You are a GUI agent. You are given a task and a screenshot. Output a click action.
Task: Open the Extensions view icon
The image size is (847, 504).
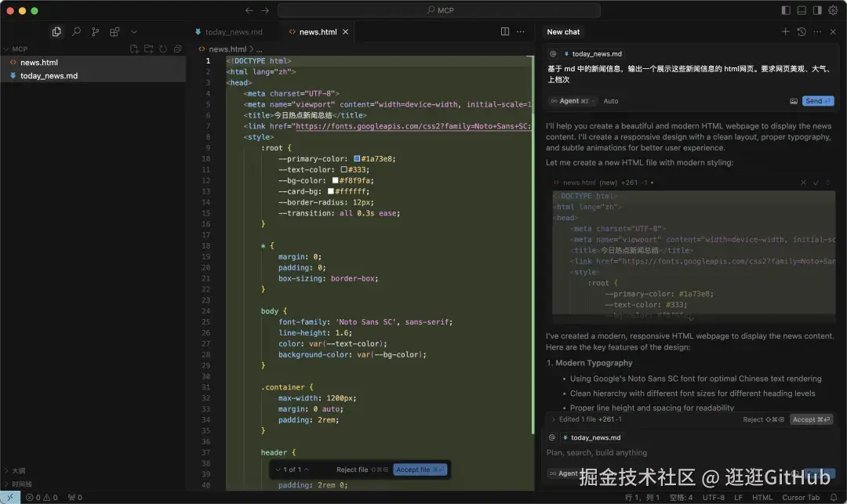(115, 32)
